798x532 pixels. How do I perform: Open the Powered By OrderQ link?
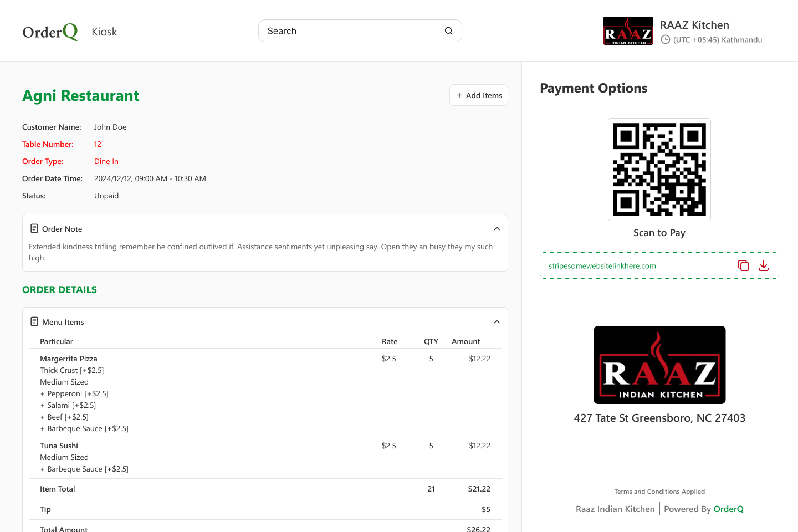728,509
